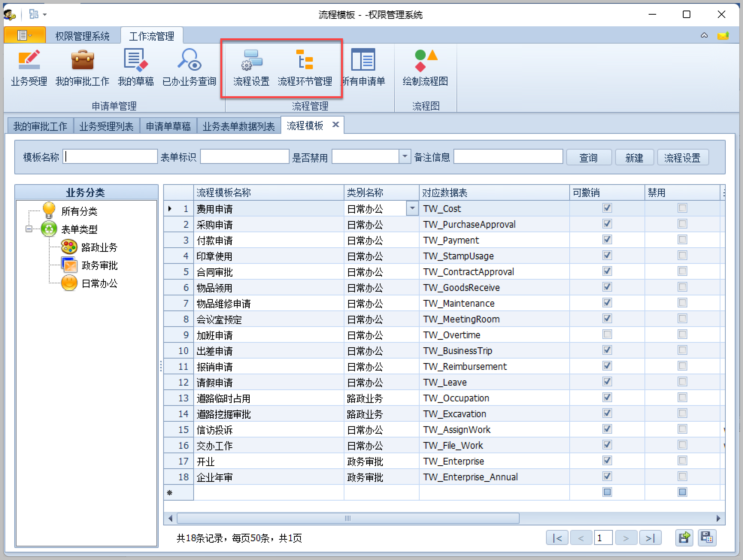Switch to 业务受理列表 document tab

pyautogui.click(x=106, y=126)
